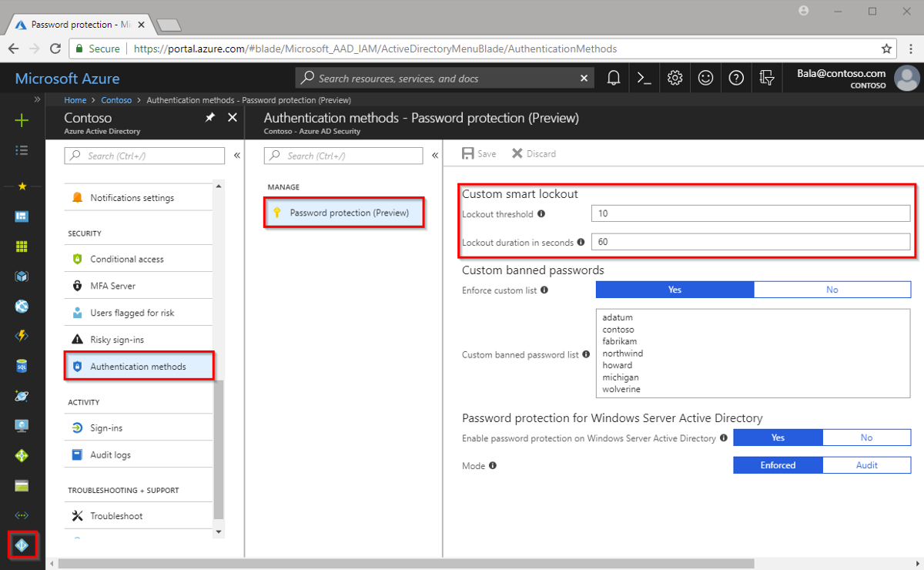This screenshot has width=924, height=570.
Task: Open the help question mark icon
Action: tap(736, 78)
